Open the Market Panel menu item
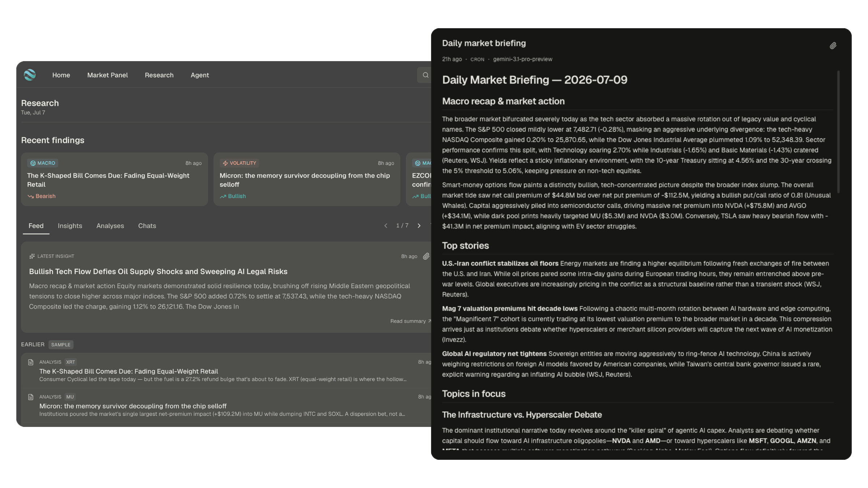This screenshot has height=488, width=868. click(x=107, y=75)
